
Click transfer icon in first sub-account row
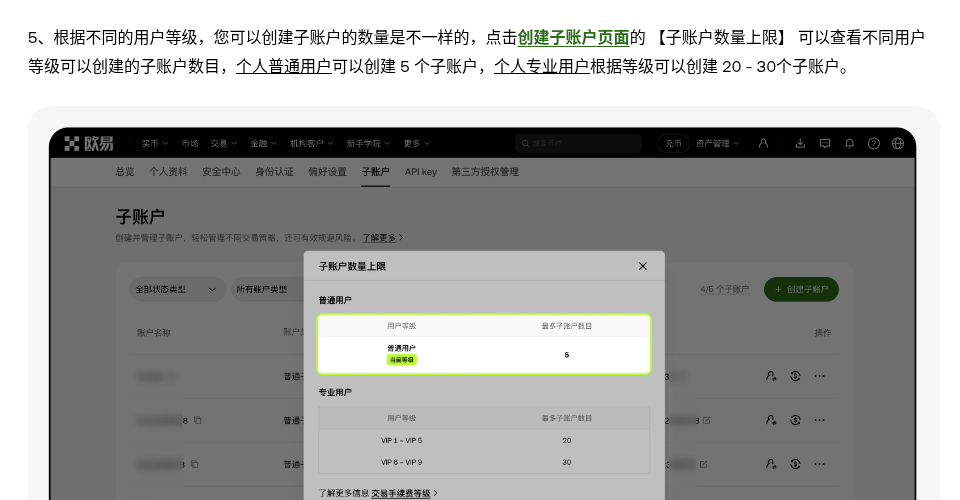click(x=795, y=376)
